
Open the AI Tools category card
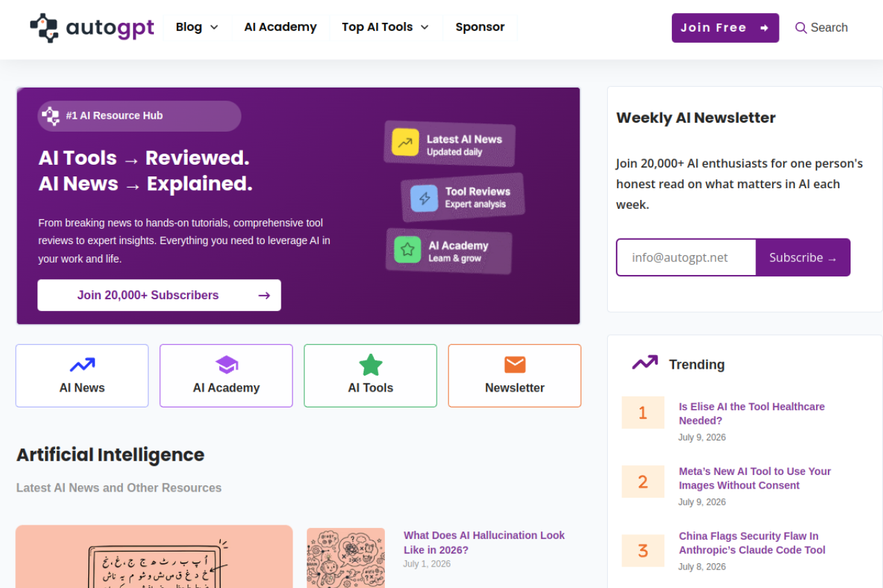[370, 376]
